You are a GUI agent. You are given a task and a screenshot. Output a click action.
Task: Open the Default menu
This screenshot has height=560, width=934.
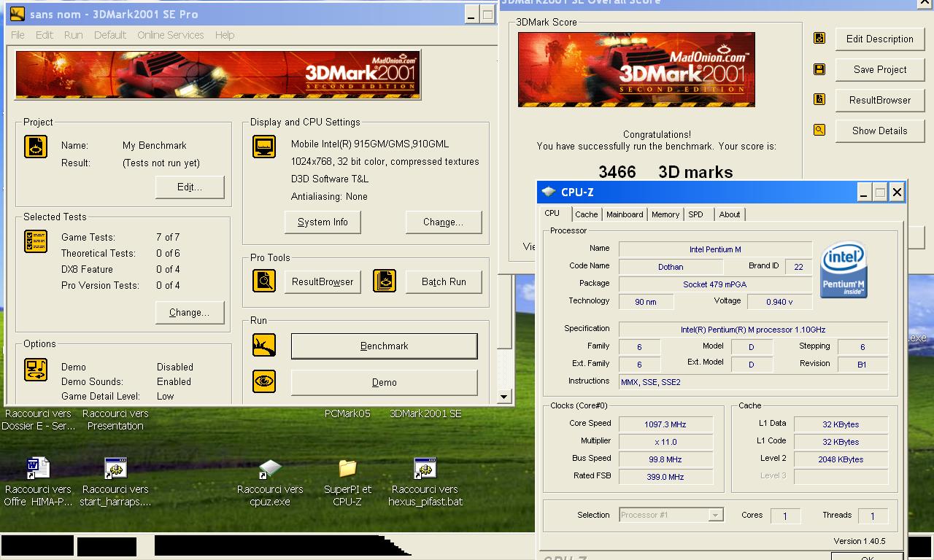pos(110,35)
